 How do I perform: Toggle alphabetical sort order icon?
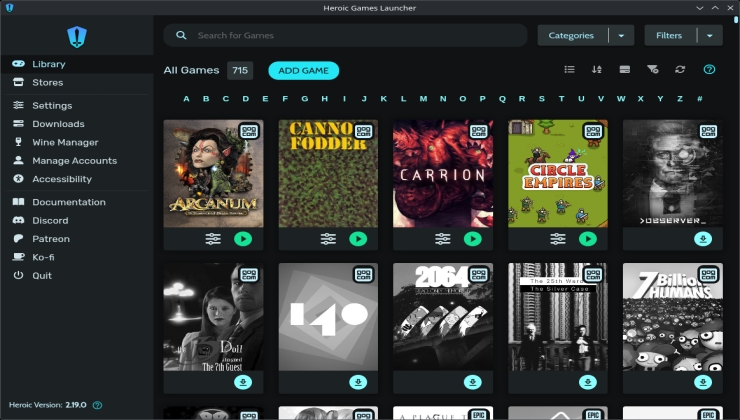pos(597,70)
